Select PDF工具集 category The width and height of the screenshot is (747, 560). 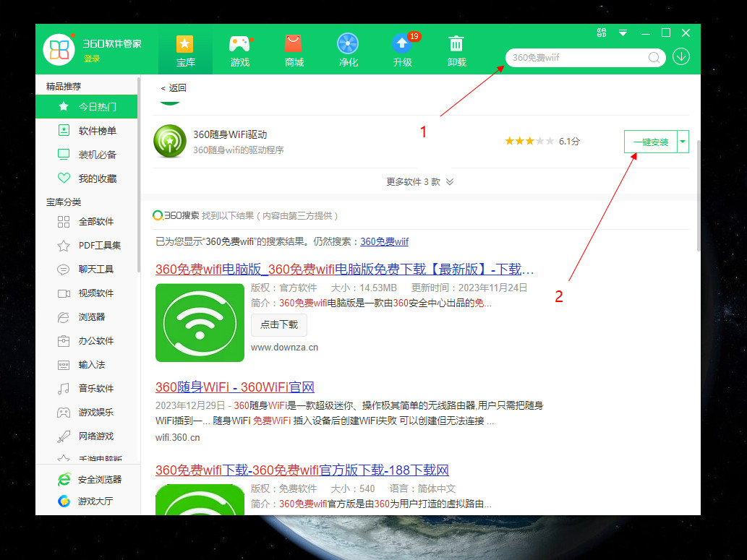point(86,245)
